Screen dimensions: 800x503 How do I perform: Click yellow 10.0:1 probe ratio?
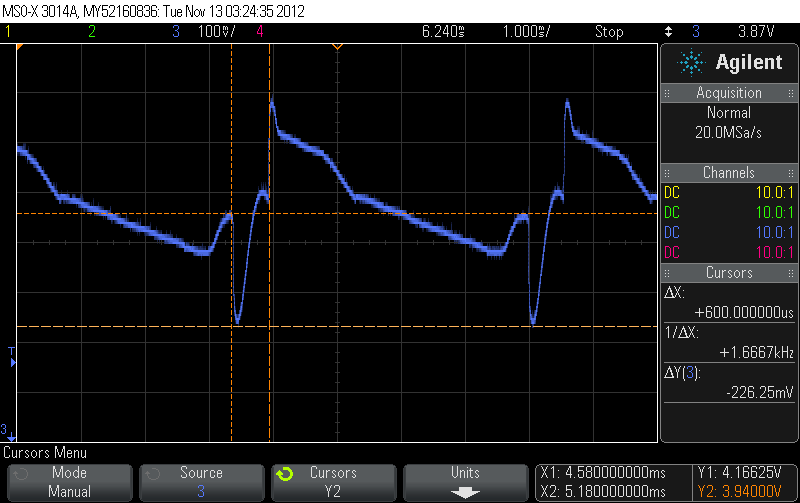click(774, 192)
